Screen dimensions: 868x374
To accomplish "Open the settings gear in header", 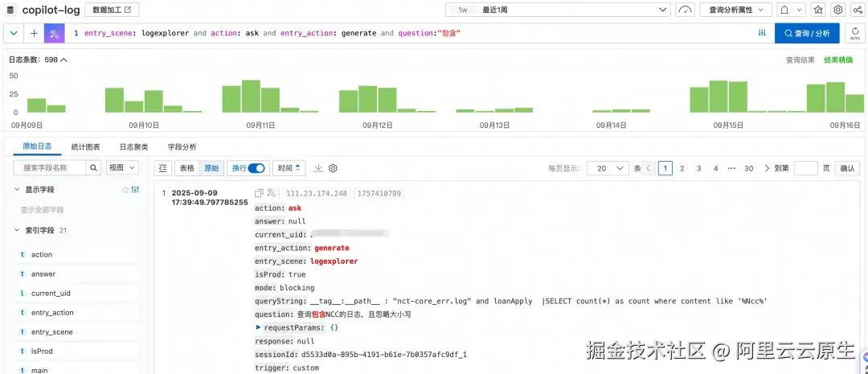I will [x=838, y=10].
